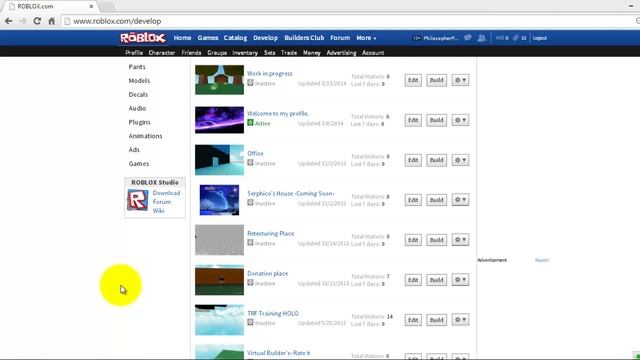Image resolution: width=640 pixels, height=360 pixels.
Task: Click Edit for Work in progress
Action: 413,80
